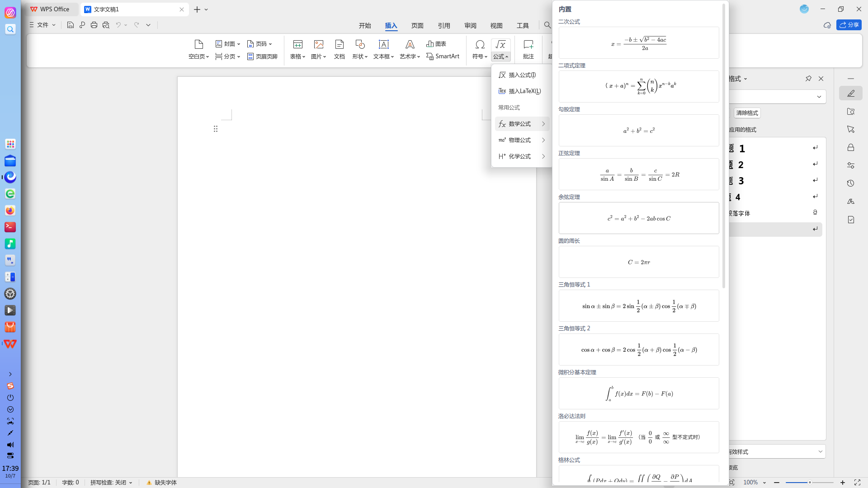This screenshot has height=488, width=868.
Task: Click the zoom slider handle
Action: click(810, 483)
